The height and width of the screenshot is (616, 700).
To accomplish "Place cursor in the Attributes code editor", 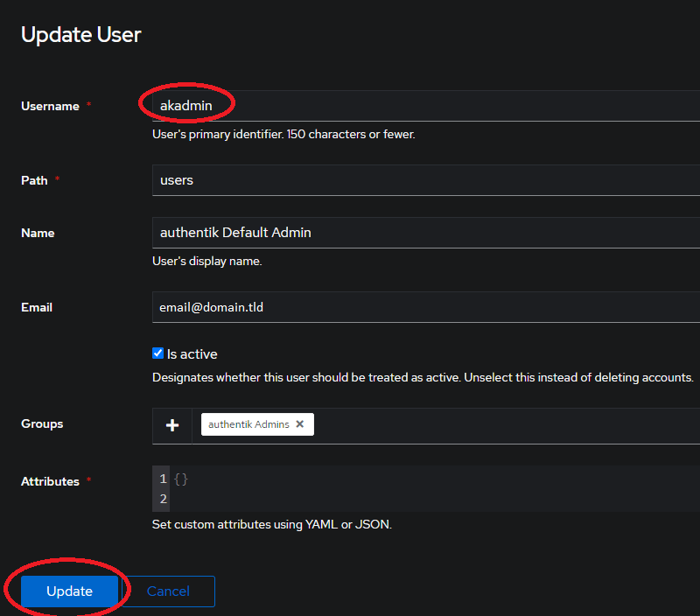I will (x=435, y=489).
